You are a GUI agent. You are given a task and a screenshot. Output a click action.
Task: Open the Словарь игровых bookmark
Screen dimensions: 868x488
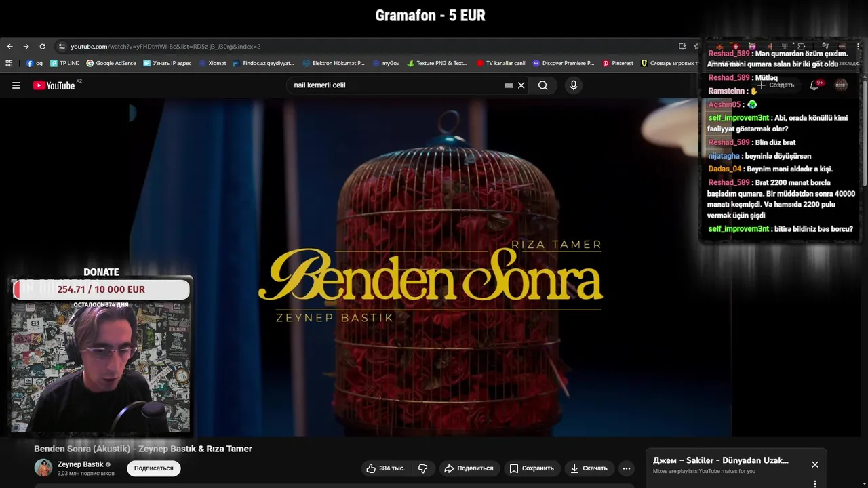coord(669,63)
